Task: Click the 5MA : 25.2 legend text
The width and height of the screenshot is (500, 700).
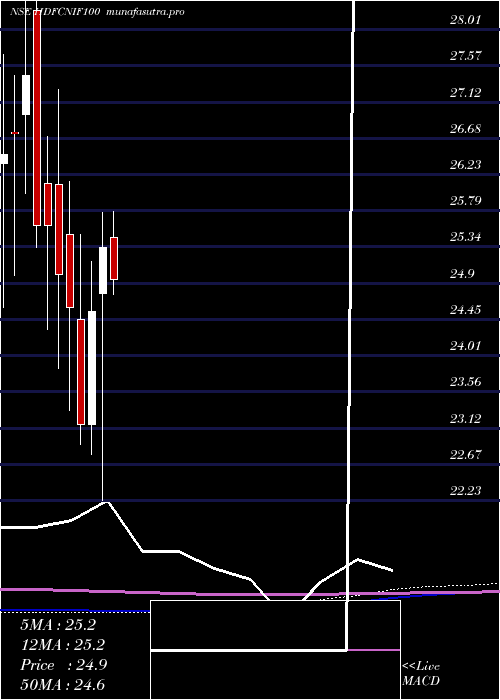Action: [58, 625]
